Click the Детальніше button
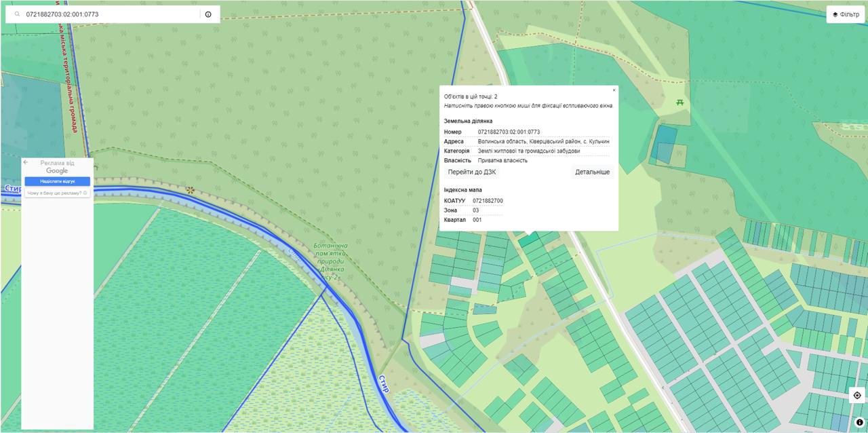Viewport: 868px width, 433px height. (592, 172)
